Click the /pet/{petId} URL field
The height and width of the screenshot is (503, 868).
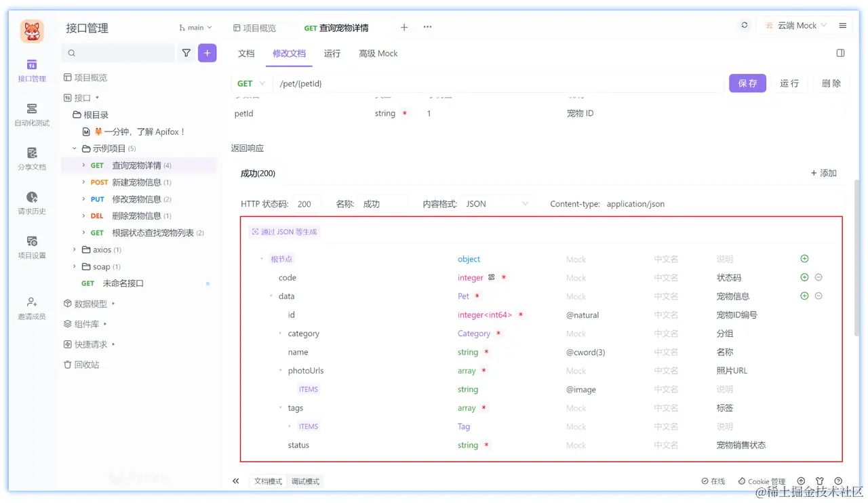pos(498,83)
